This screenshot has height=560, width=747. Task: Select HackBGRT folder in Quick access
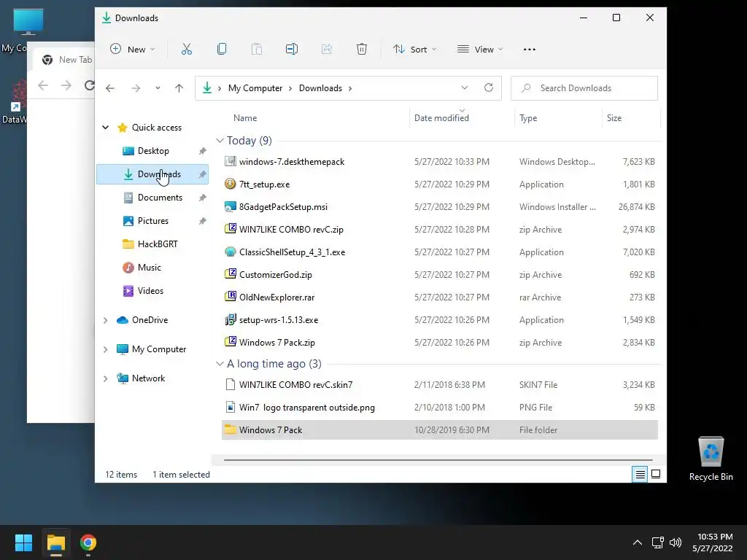[152, 244]
